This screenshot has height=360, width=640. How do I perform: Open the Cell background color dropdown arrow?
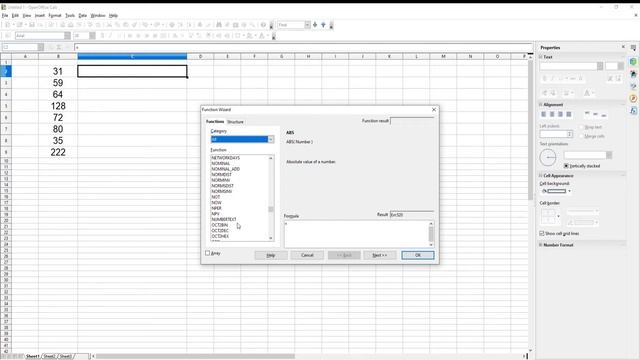[x=569, y=191]
